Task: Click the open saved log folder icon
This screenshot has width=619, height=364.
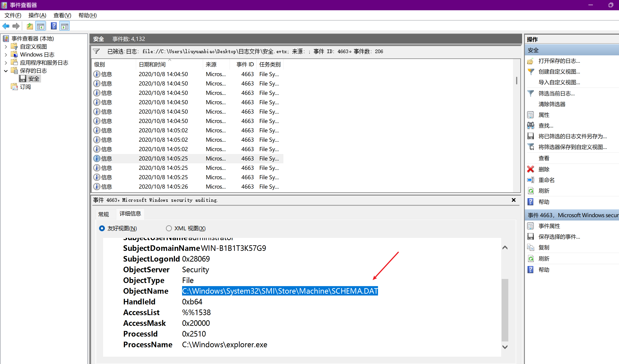Action: (531, 61)
